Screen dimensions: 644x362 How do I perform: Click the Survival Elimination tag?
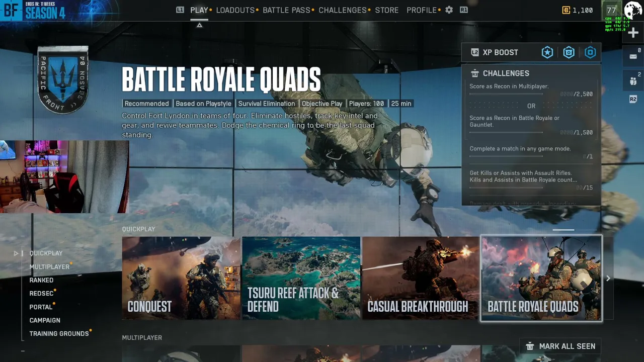267,104
